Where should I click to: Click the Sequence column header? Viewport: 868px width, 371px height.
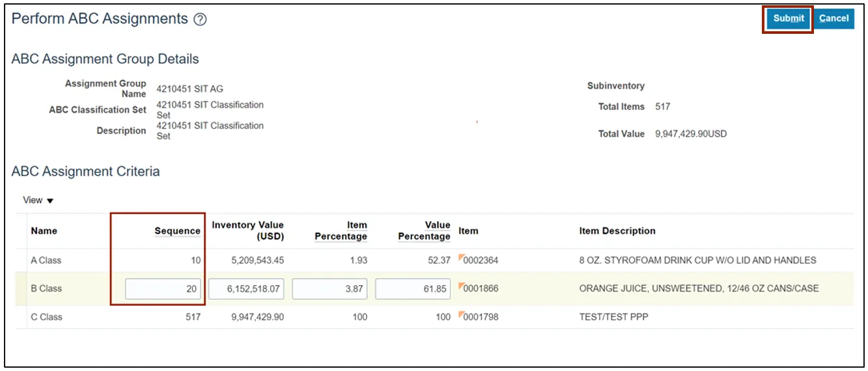tap(177, 231)
